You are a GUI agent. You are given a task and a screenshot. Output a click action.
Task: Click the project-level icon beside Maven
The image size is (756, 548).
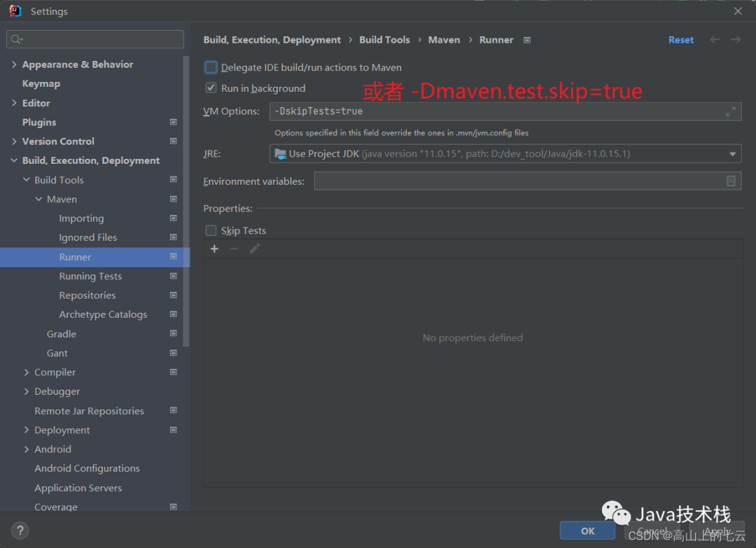pyautogui.click(x=174, y=199)
